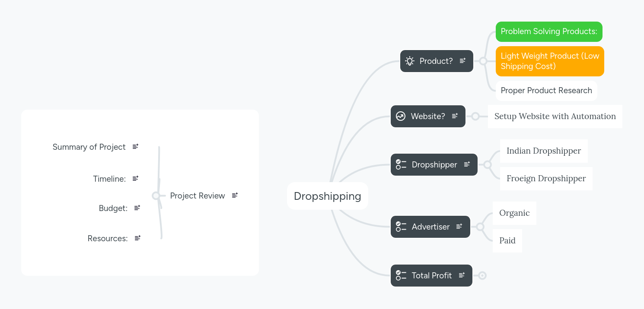Click the person icon on the Total Profit node
Screen dimensions: 644x309
coord(401,275)
